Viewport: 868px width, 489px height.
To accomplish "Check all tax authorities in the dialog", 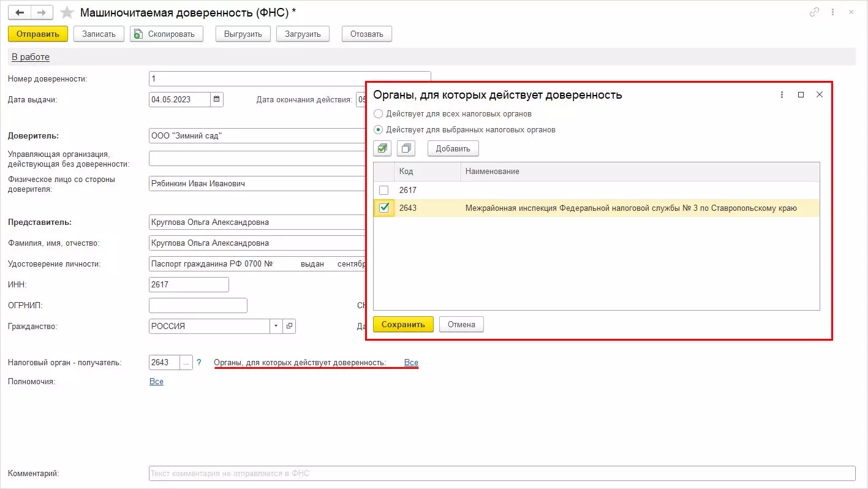I will 383,148.
